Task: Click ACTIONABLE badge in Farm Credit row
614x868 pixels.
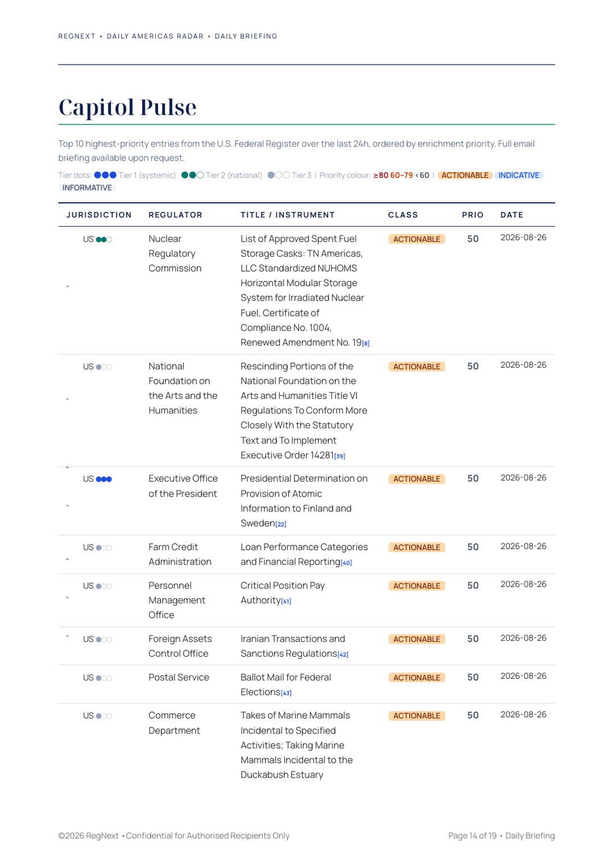Action: point(417,548)
